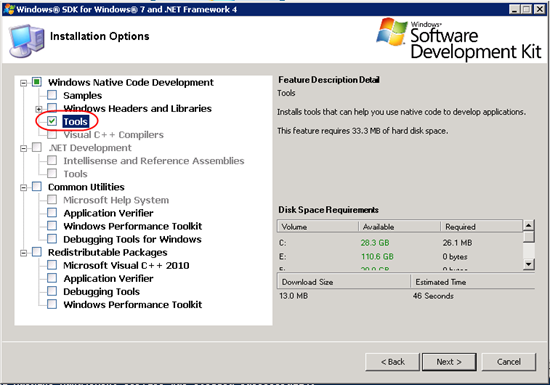Cancel the SDK installation
This screenshot has height=385, width=550.
click(509, 362)
